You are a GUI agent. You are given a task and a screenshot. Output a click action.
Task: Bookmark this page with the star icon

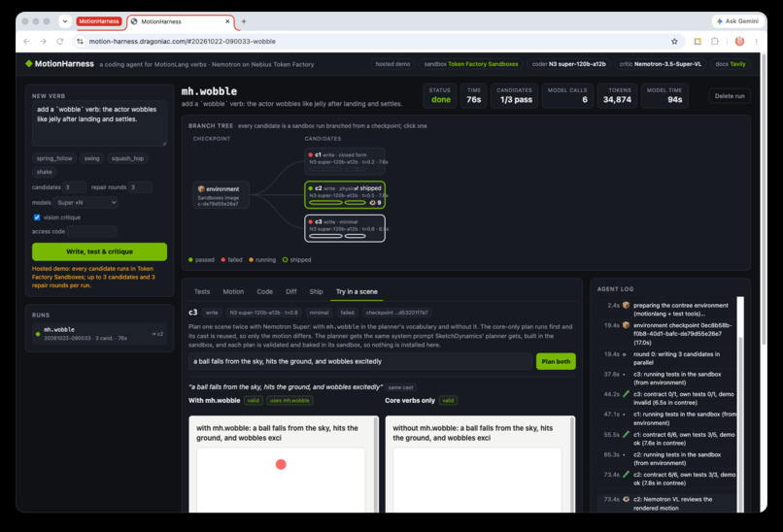coord(674,42)
